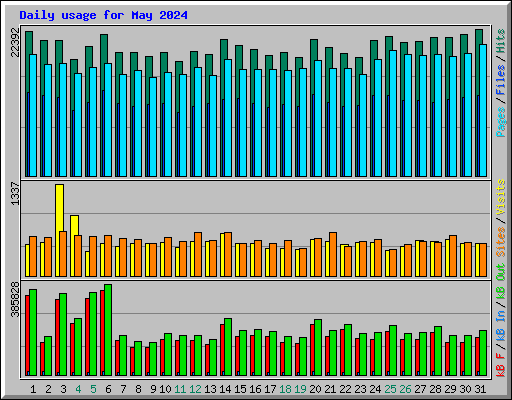
Task: Click the cyan files bar for day 1
Action: (x=33, y=115)
